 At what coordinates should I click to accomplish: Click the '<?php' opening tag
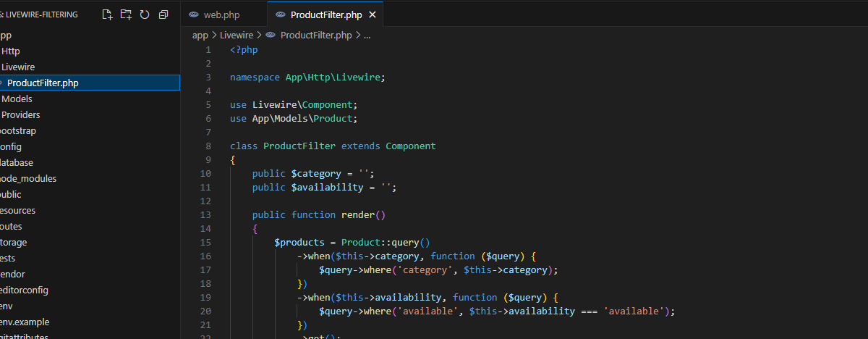point(244,49)
